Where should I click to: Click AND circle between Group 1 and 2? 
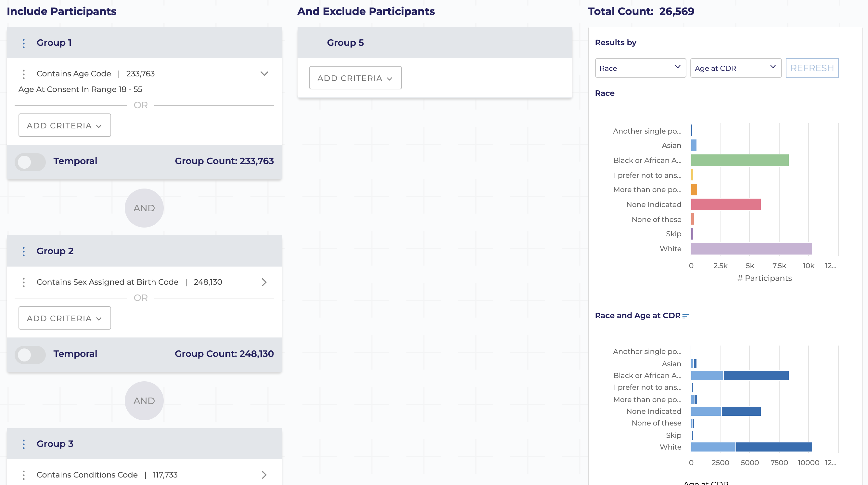pos(144,208)
